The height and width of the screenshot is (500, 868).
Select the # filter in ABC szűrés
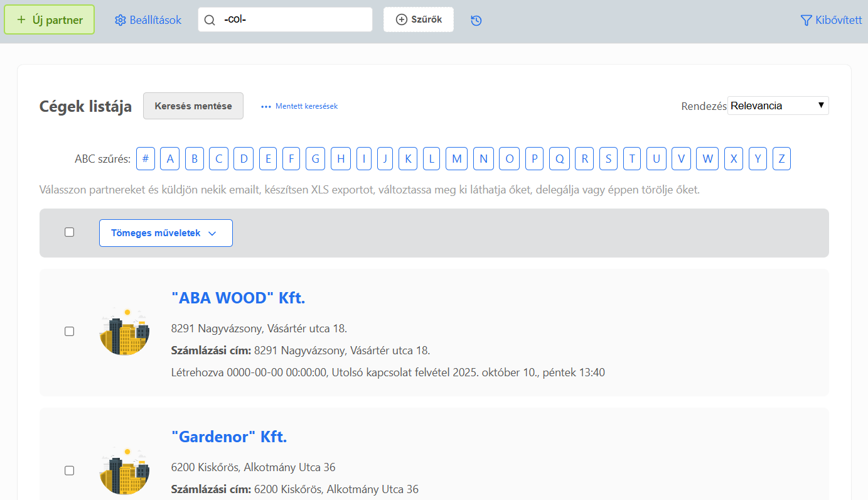point(145,159)
